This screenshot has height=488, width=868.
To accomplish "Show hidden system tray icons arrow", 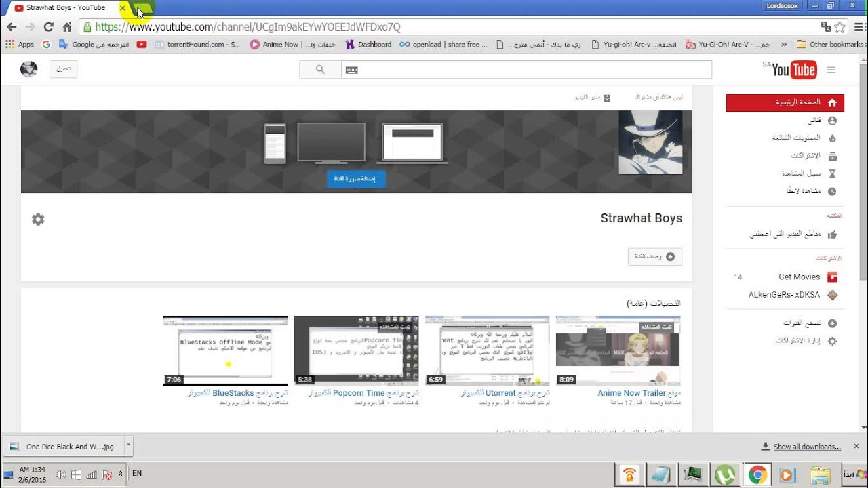I will [x=121, y=474].
